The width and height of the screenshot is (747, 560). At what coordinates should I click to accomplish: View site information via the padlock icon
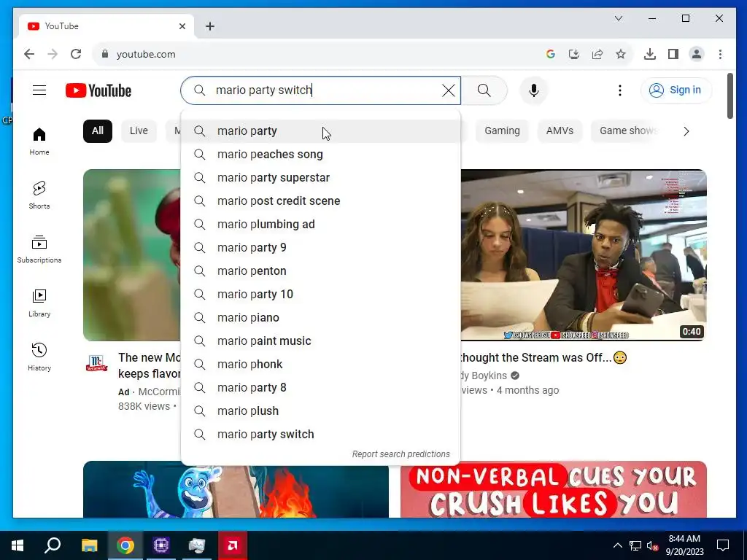pyautogui.click(x=105, y=54)
